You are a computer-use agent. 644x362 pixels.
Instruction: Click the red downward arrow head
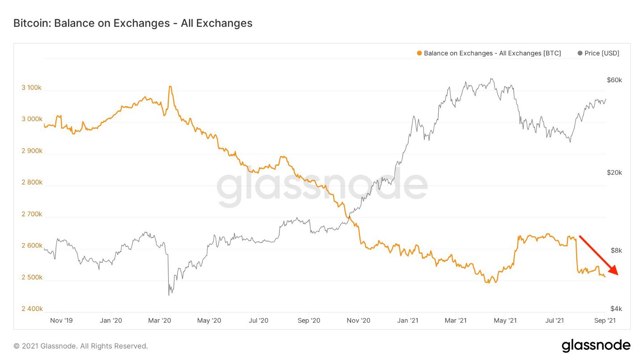coord(614,270)
